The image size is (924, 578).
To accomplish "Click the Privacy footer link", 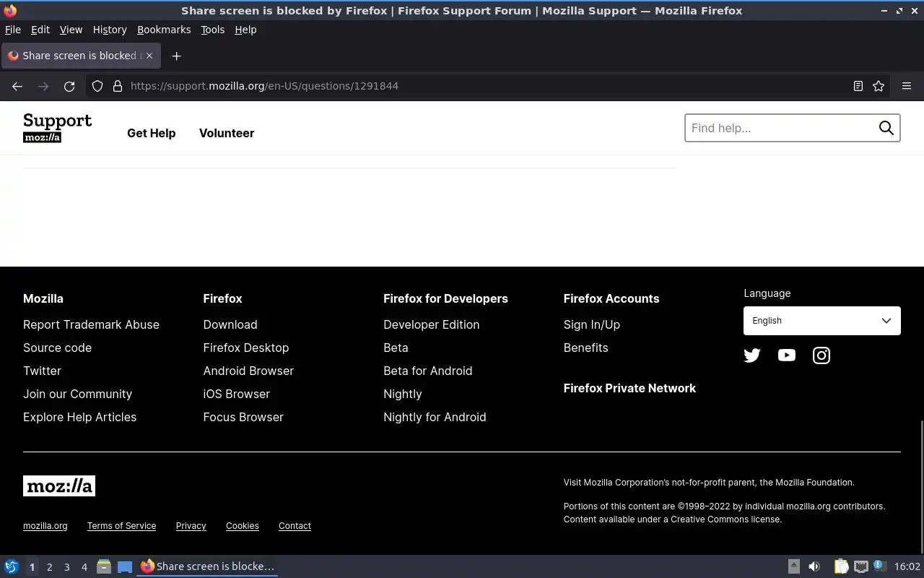I will pos(191,526).
